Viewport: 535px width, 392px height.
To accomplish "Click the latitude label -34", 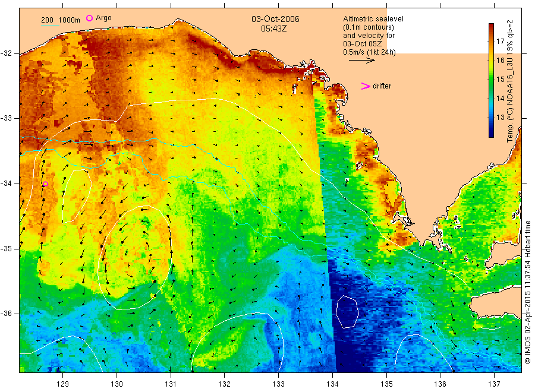I will (x=7, y=184).
